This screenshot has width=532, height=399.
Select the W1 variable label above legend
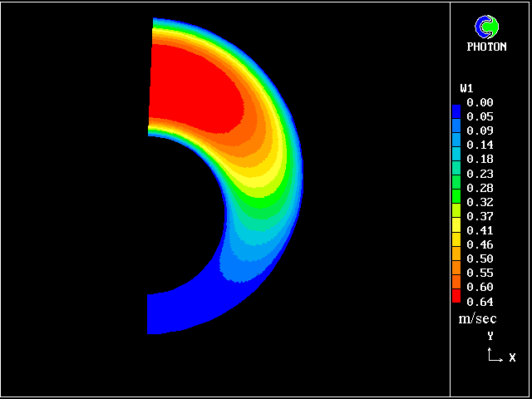coord(466,88)
